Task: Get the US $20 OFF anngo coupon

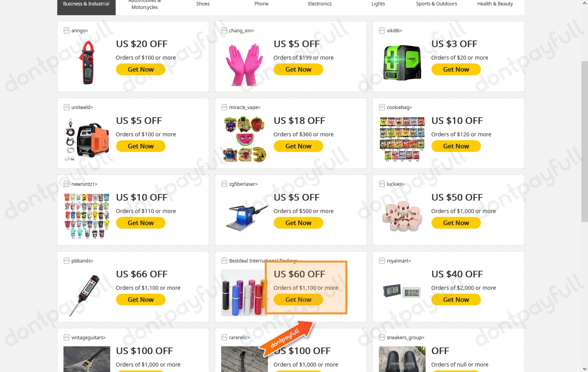Action: click(x=141, y=69)
